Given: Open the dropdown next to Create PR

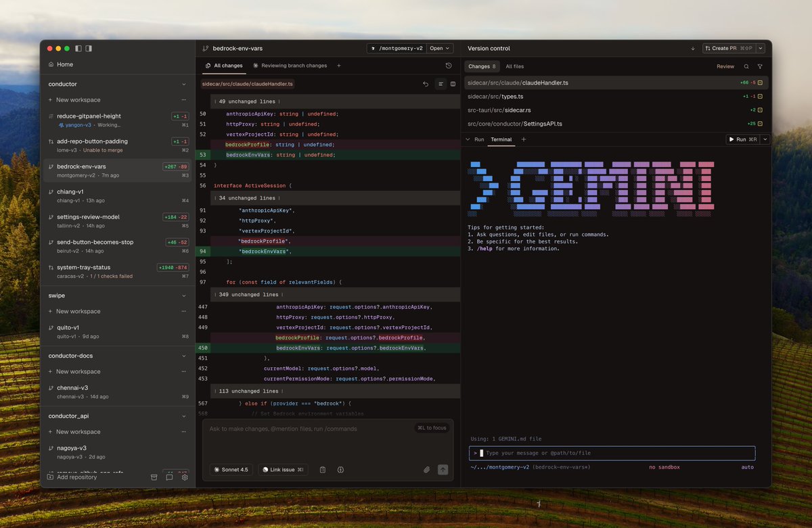Looking at the screenshot, I should coord(760,48).
